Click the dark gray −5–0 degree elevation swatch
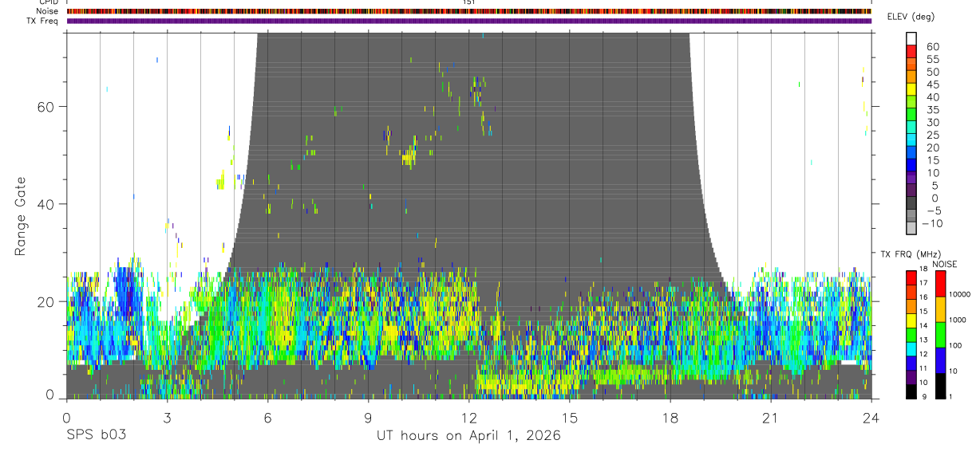The image size is (980, 452). (911, 203)
